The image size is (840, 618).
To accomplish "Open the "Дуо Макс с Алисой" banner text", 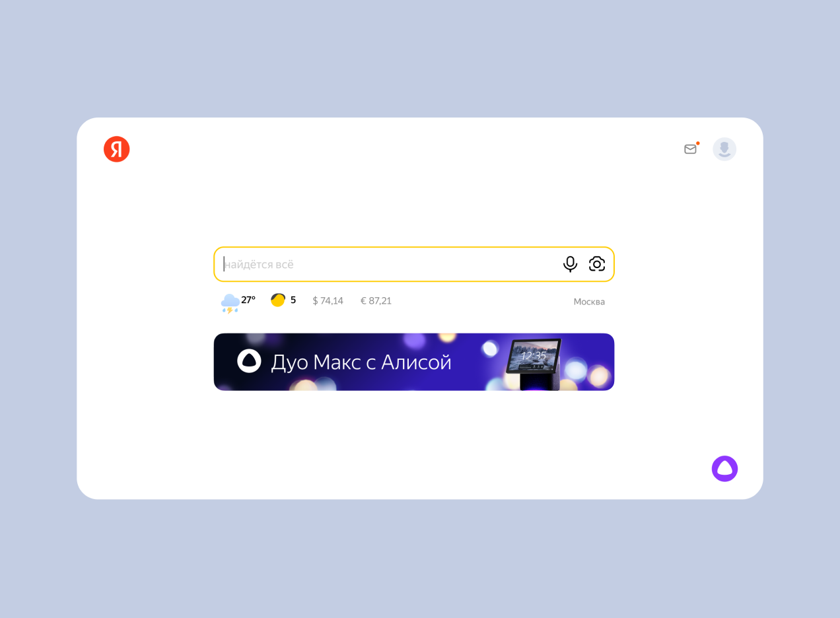I will (361, 362).
